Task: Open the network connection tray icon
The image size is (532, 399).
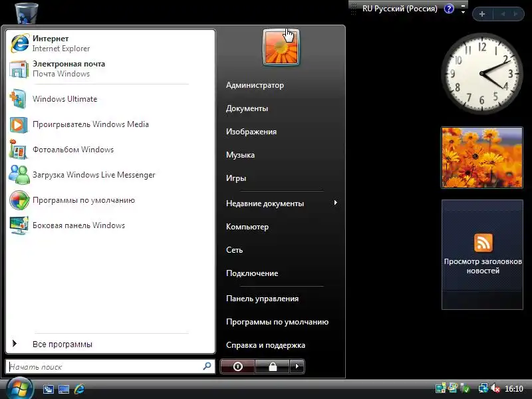Action: 483,388
